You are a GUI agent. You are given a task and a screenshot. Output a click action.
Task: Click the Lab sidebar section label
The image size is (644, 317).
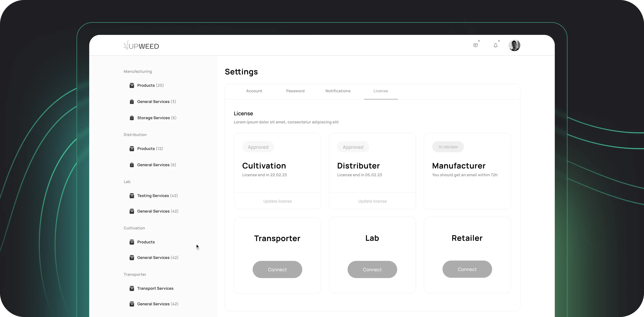point(127,182)
